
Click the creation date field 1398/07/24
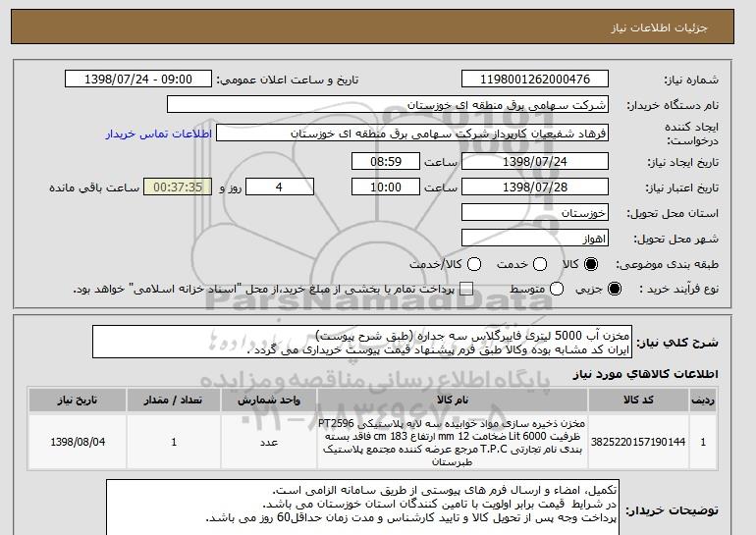click(x=535, y=160)
